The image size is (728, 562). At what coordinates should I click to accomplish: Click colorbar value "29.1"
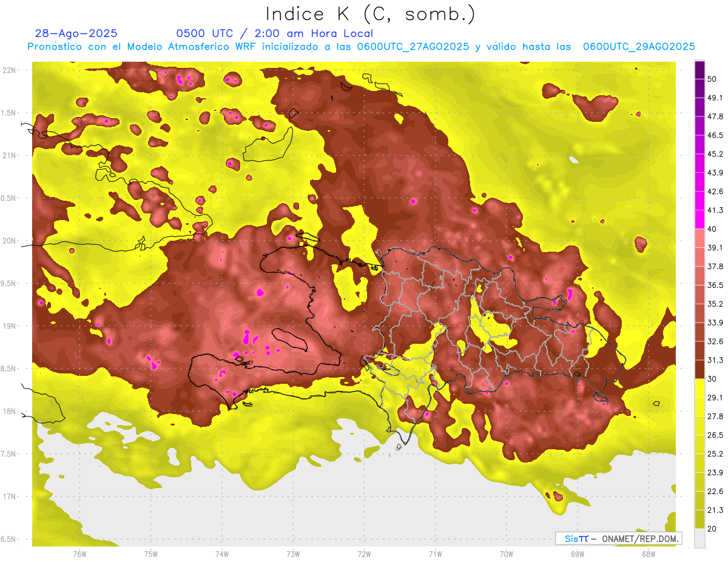(715, 398)
